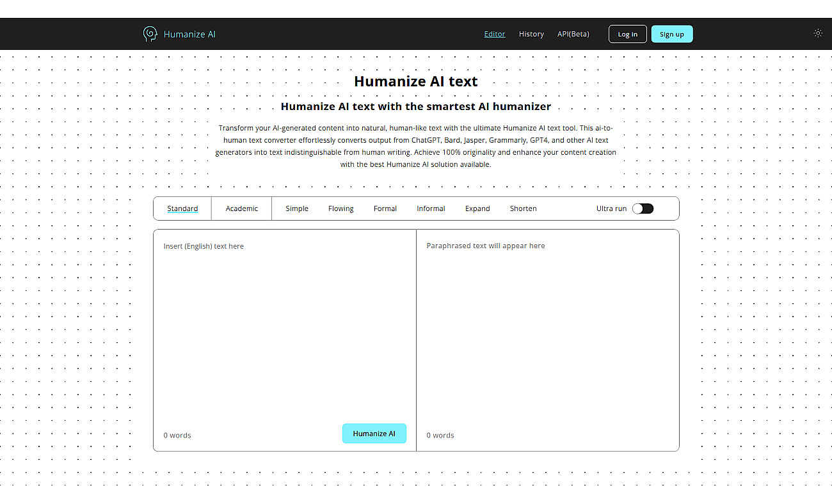Focus the 'Insert (English) text here' input area
Viewport: 832px width, 504px height.
pos(285,326)
